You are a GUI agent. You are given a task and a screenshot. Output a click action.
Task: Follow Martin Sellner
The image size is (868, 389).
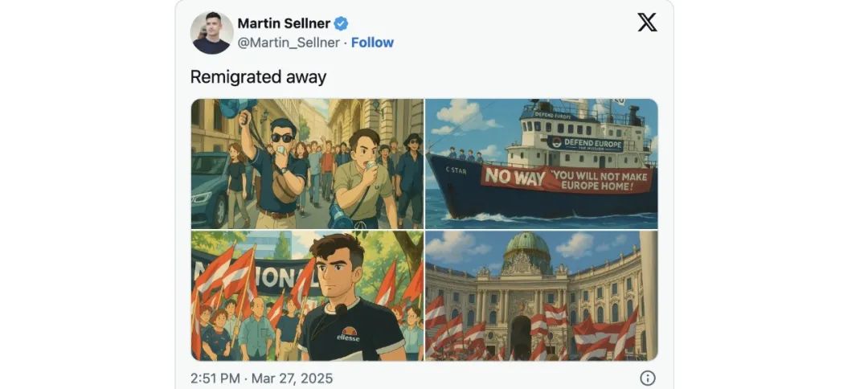(373, 43)
